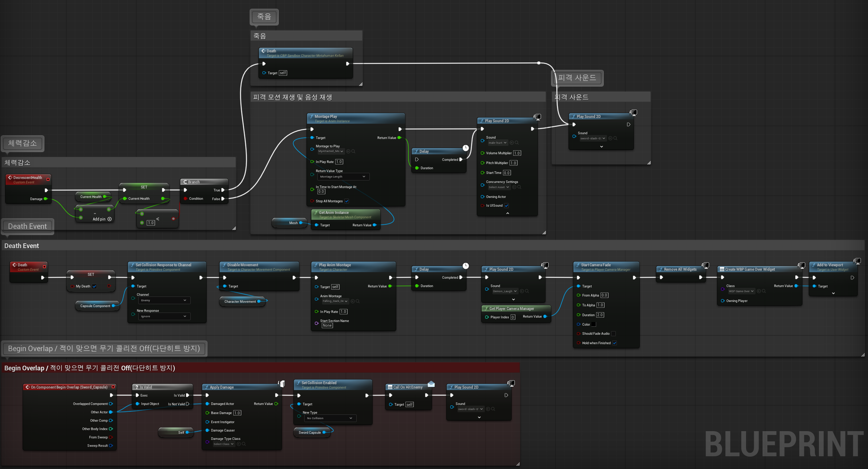Select the 체력감소 comment bubble label
The height and width of the screenshot is (469, 868).
(x=23, y=143)
